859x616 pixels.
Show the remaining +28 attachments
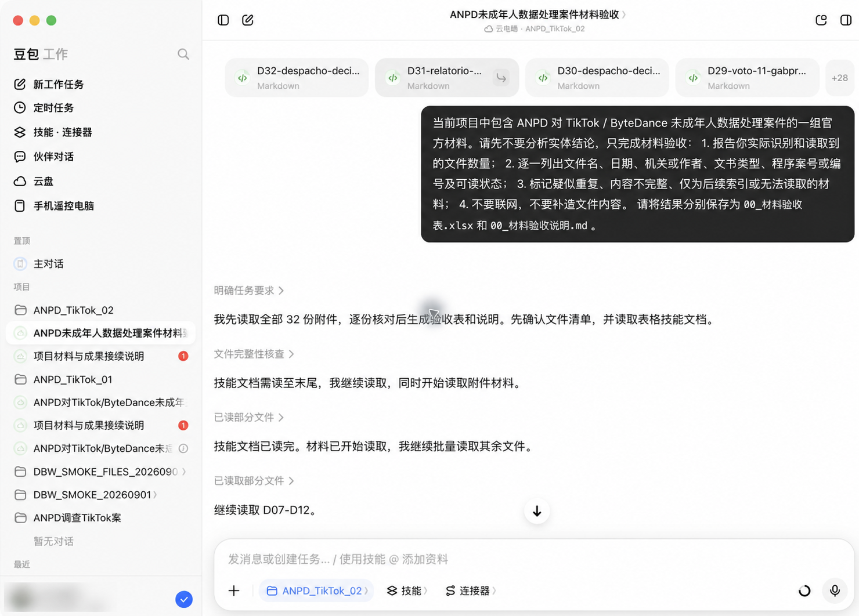pos(839,78)
